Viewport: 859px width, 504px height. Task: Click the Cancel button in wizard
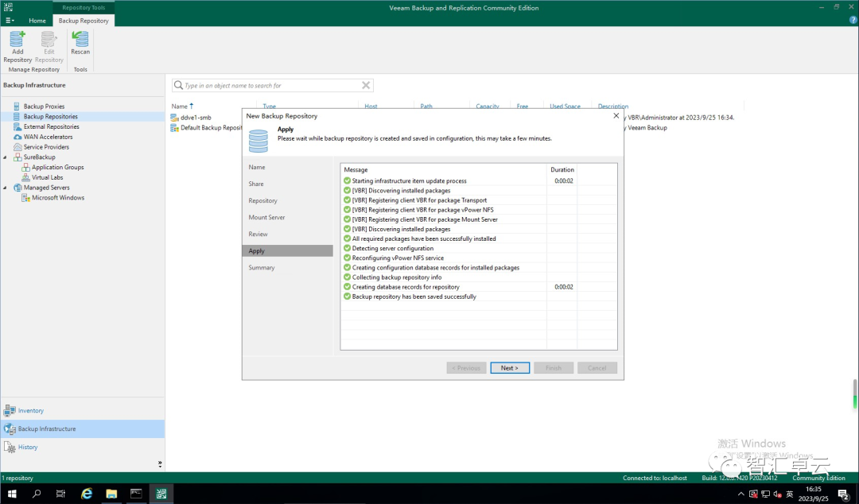597,367
